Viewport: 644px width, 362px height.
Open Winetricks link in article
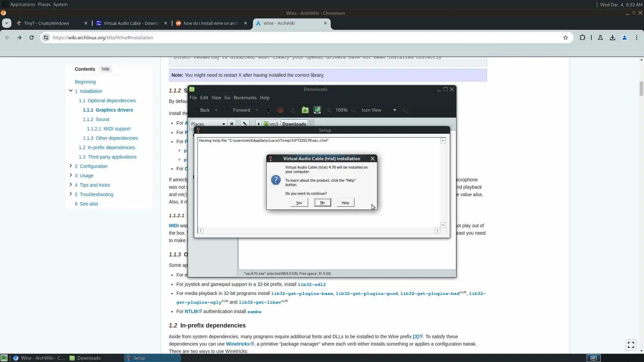click(x=237, y=344)
